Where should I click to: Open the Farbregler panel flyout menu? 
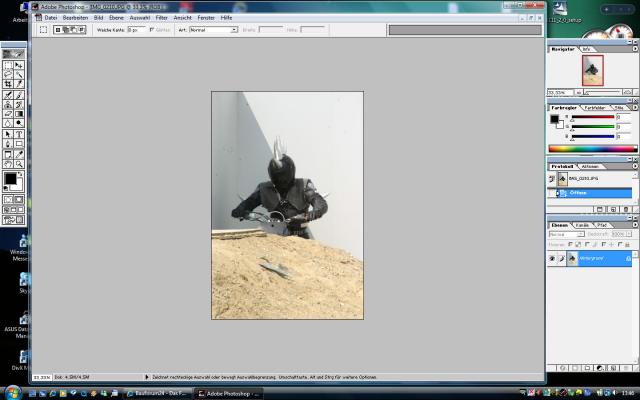pyautogui.click(x=635, y=108)
